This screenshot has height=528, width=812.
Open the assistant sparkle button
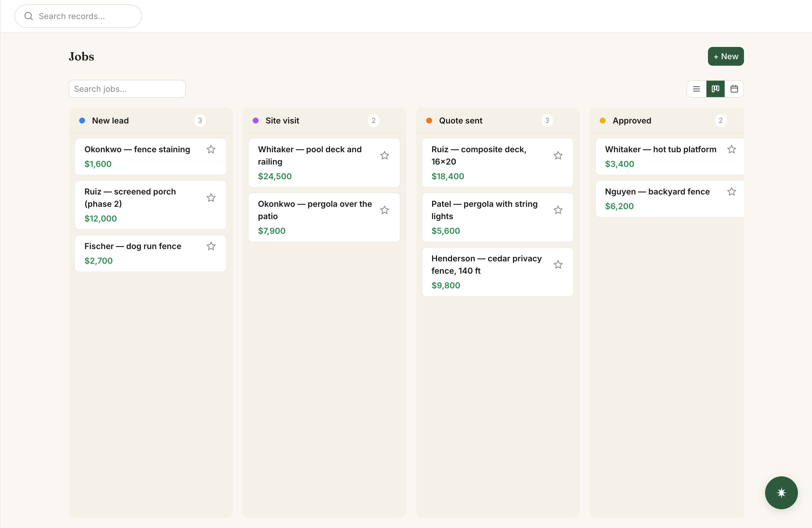tap(781, 493)
